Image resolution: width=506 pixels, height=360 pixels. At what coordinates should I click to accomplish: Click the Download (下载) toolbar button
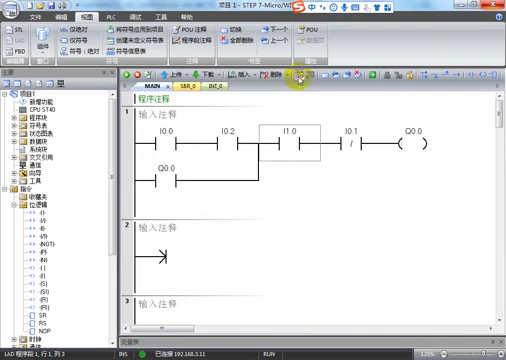tap(203, 75)
